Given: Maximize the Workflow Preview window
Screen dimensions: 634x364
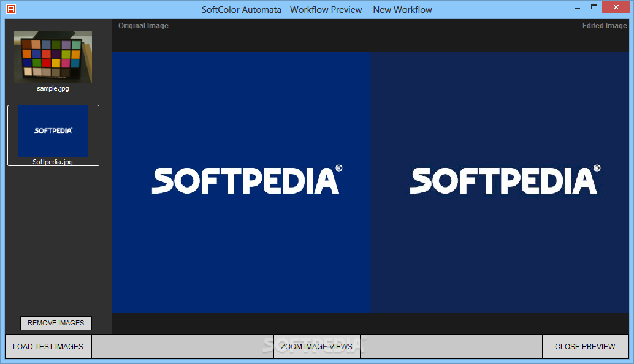Looking at the screenshot, I should point(594,7).
